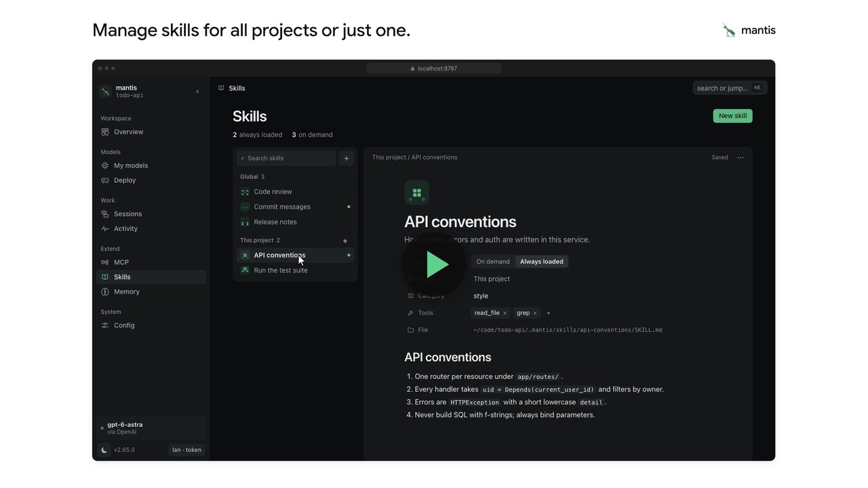Click the Skills breadcrumb icon in header
Viewport: 868px width, 488px height.
click(221, 88)
